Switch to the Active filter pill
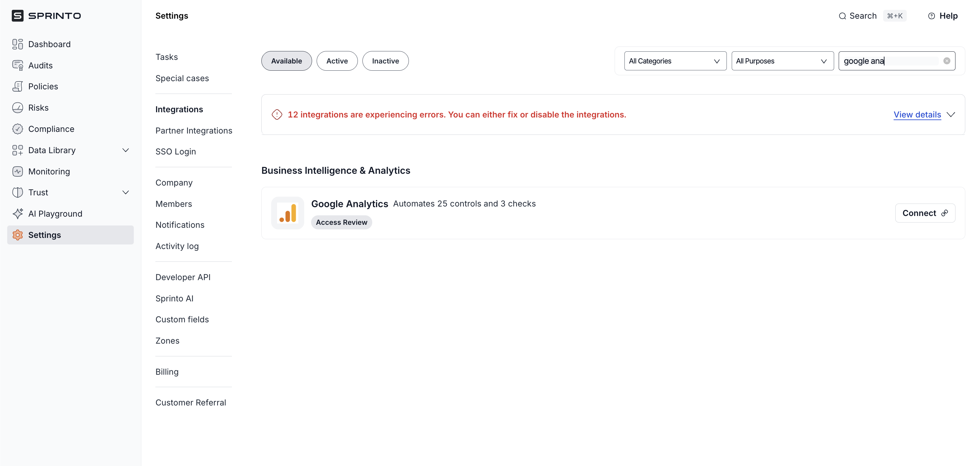980x466 pixels. (337, 61)
